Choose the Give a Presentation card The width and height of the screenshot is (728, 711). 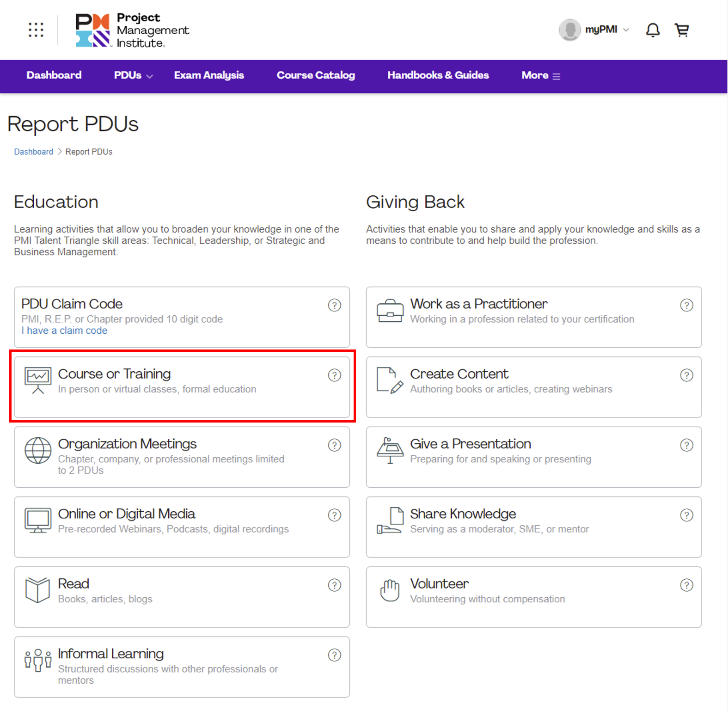(x=533, y=457)
